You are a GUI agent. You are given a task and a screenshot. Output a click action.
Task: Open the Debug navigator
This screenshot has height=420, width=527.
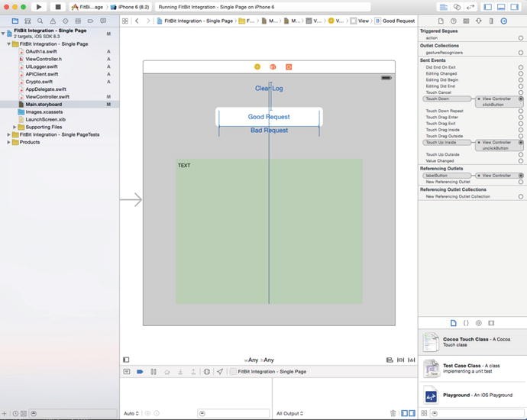tap(78, 21)
